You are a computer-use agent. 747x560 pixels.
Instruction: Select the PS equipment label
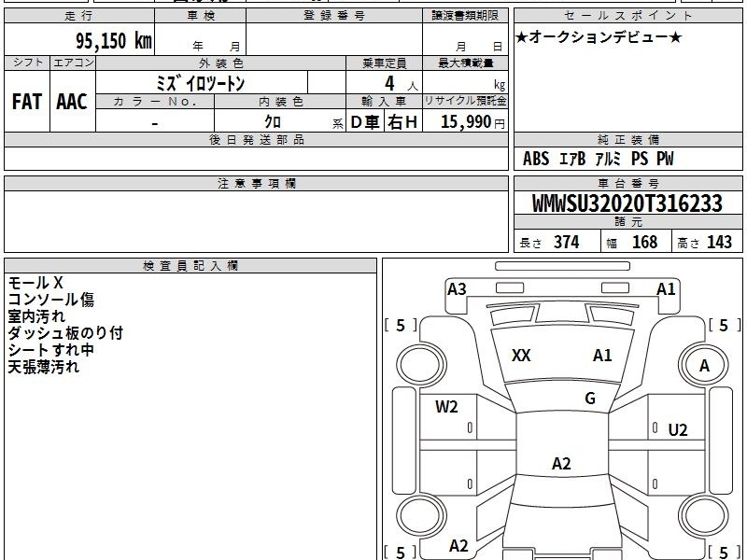pos(640,159)
